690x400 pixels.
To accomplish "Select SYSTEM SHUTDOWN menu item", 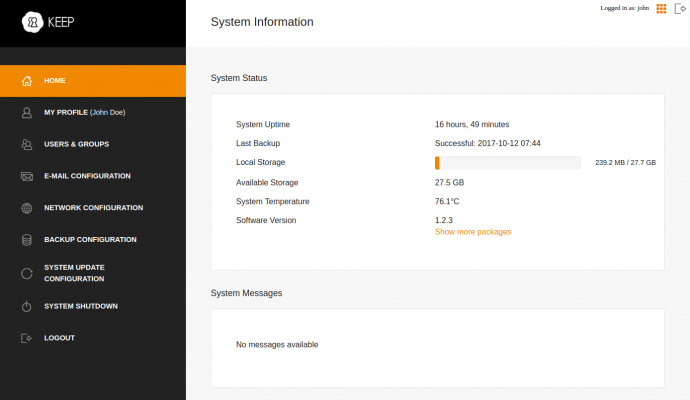I will coord(93,306).
